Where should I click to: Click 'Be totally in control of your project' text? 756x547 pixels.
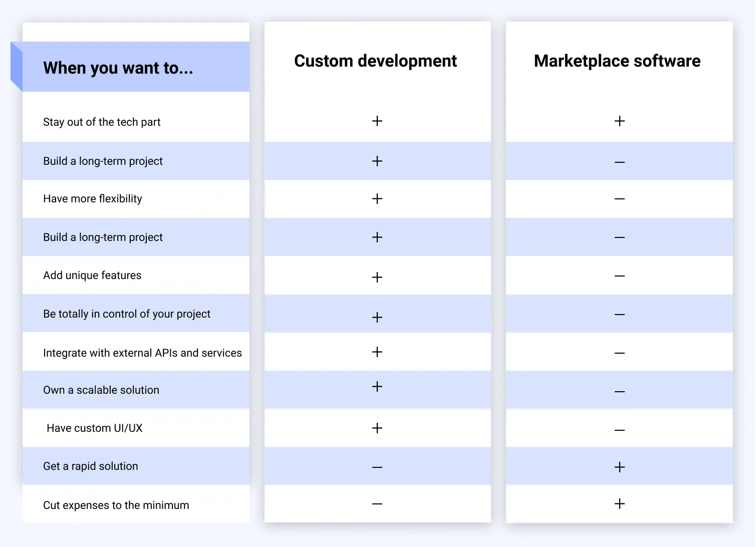(127, 314)
